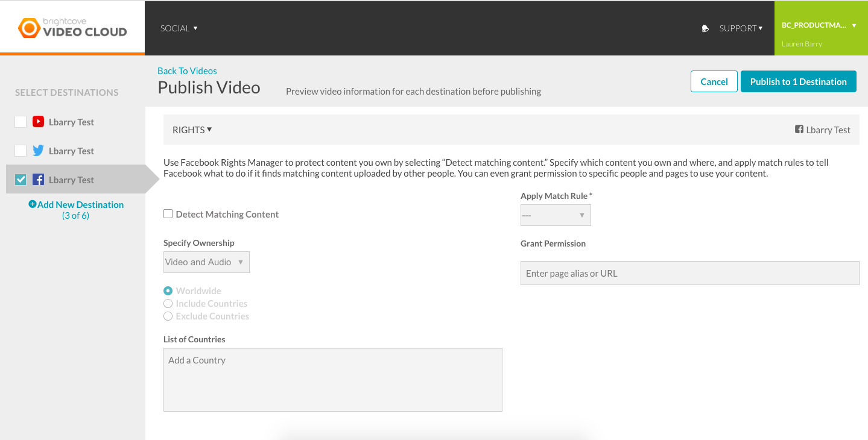Image resolution: width=868 pixels, height=440 pixels.
Task: Enable the Detect Matching Content checkbox
Action: [x=167, y=214]
